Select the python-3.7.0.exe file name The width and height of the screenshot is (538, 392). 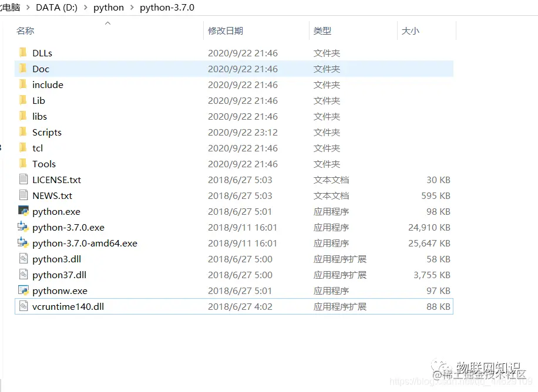coord(68,227)
